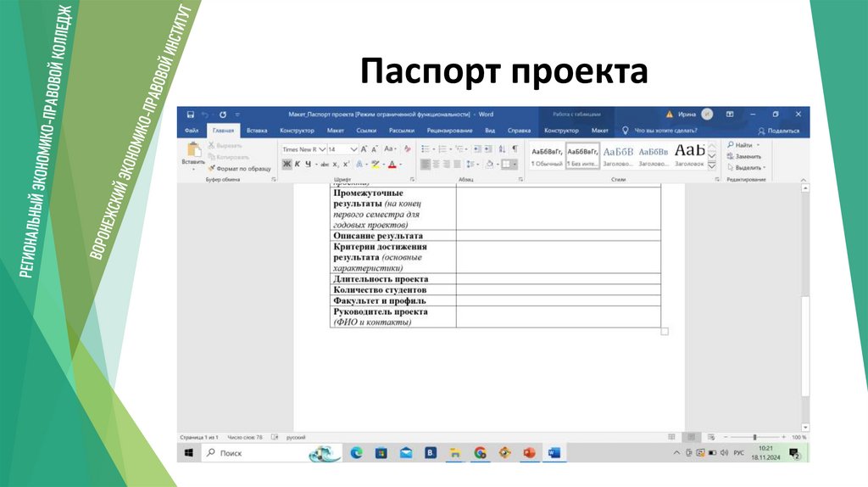Click the Поделиться (Share) button
The width and height of the screenshot is (868, 487).
click(x=779, y=131)
